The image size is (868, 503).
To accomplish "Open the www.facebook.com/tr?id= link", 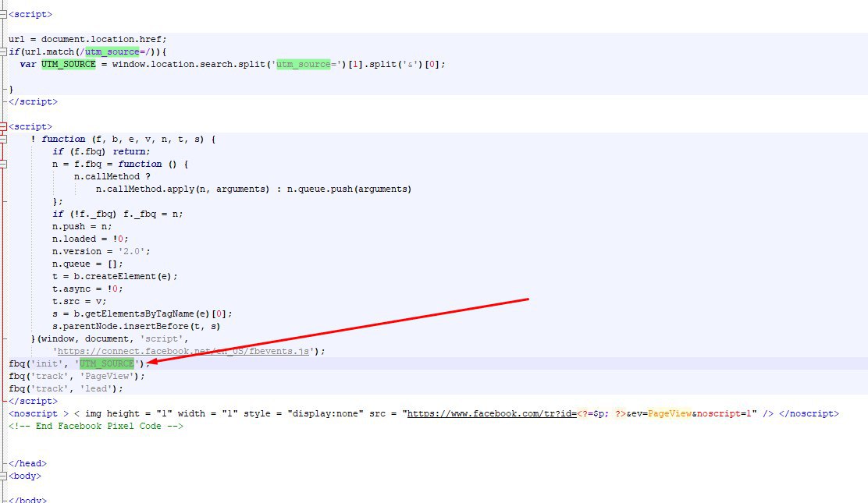I will click(492, 414).
